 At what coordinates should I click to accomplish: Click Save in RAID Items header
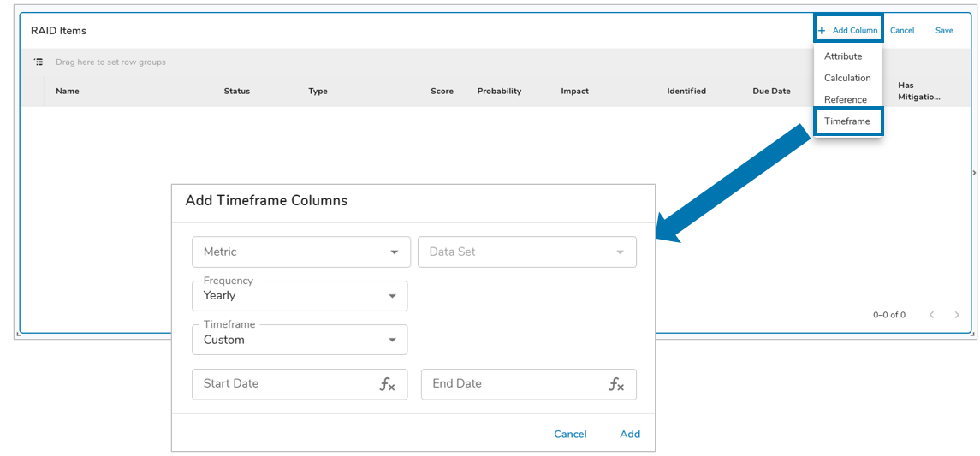[944, 31]
